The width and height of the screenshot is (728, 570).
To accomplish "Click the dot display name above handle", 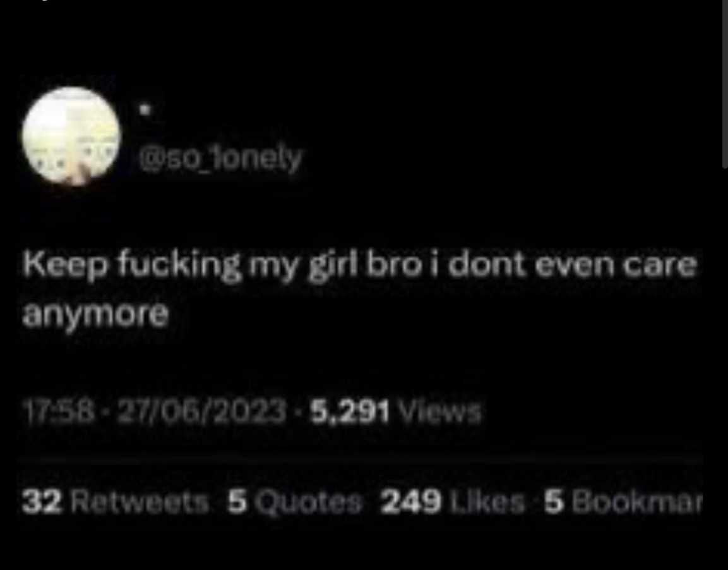I will coord(145,110).
